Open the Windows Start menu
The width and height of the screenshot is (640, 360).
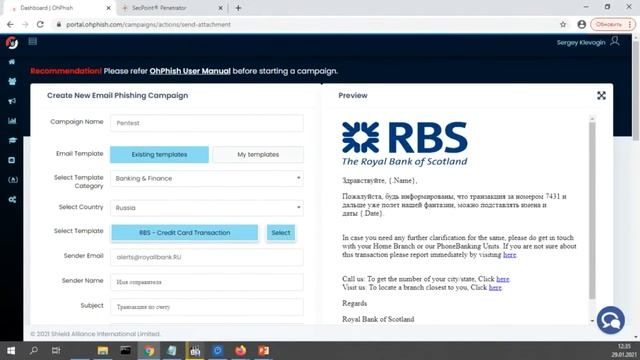(x=11, y=351)
